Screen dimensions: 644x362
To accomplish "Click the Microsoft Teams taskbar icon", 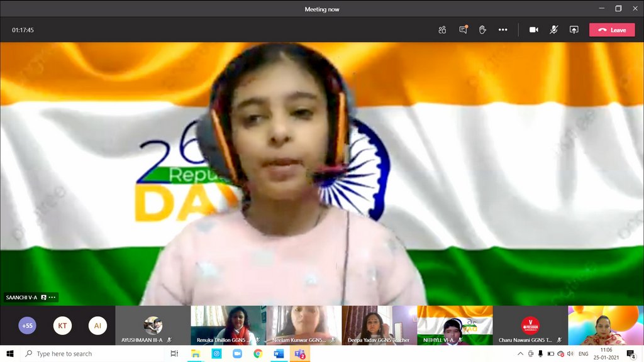I will [300, 353].
